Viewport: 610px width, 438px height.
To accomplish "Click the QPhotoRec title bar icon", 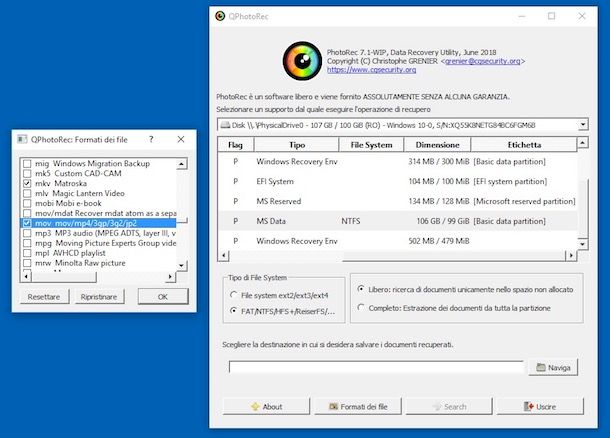I will [x=220, y=16].
